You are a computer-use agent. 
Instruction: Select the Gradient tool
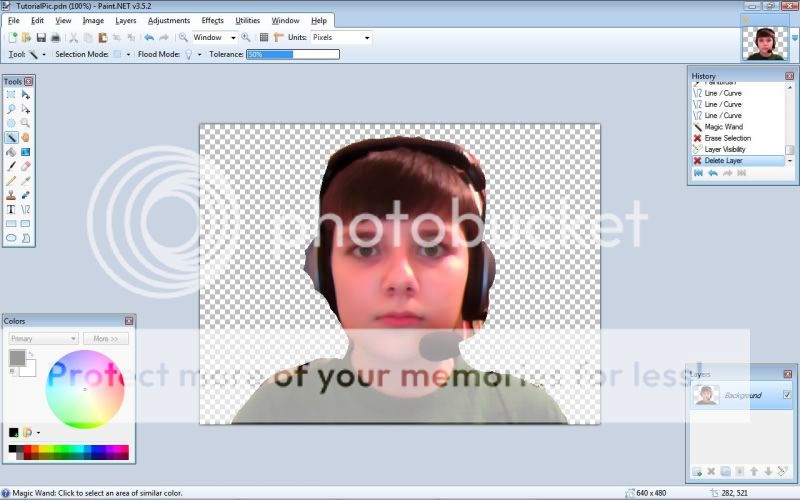(x=25, y=152)
